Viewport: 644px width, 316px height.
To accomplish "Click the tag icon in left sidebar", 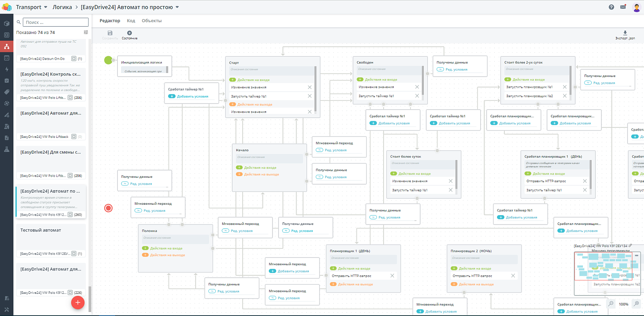I will [6, 92].
